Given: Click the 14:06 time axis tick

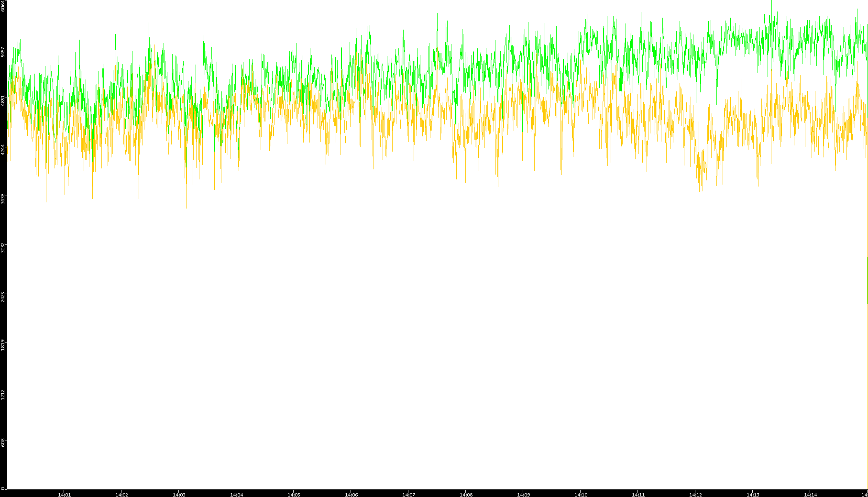Looking at the screenshot, I should point(351,495).
